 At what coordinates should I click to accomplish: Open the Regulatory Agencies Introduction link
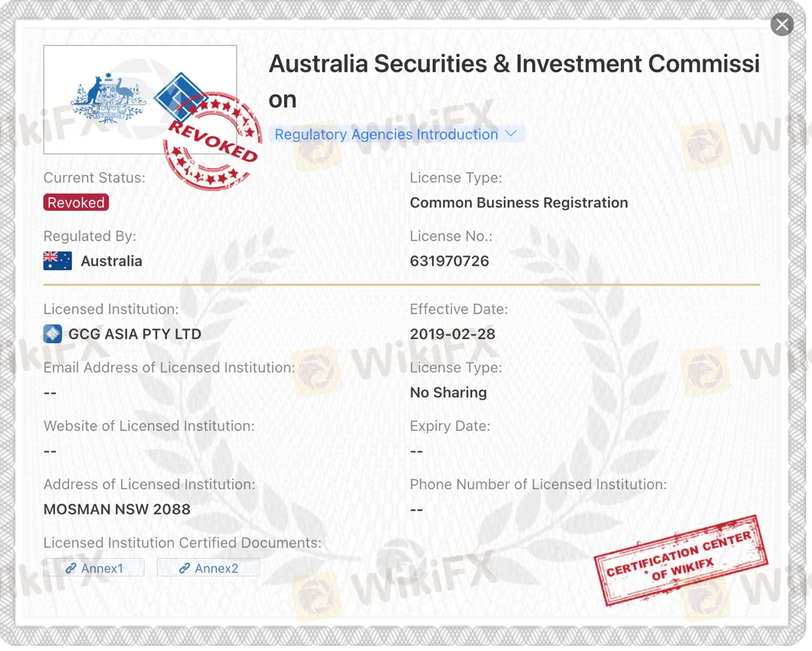coord(386,134)
